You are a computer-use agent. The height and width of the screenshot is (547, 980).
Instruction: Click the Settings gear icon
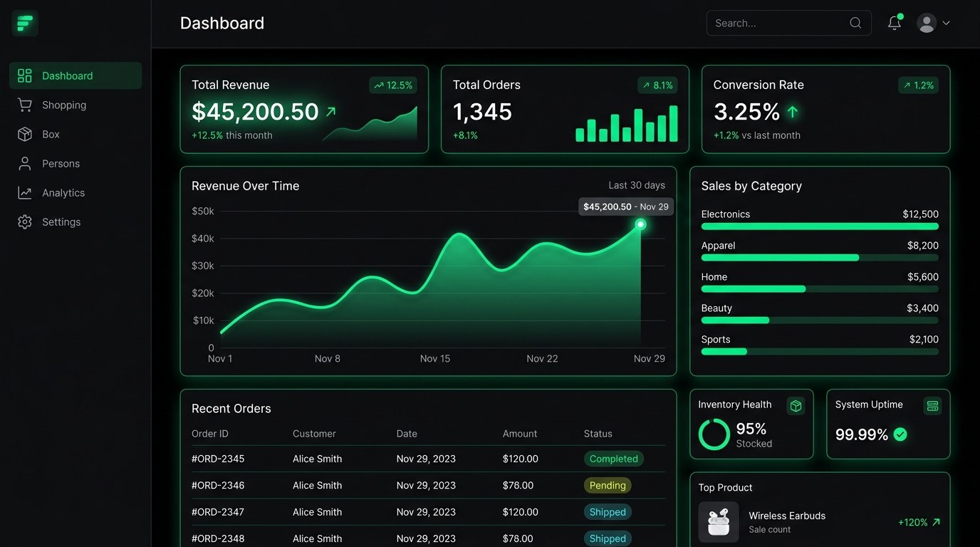(x=25, y=222)
